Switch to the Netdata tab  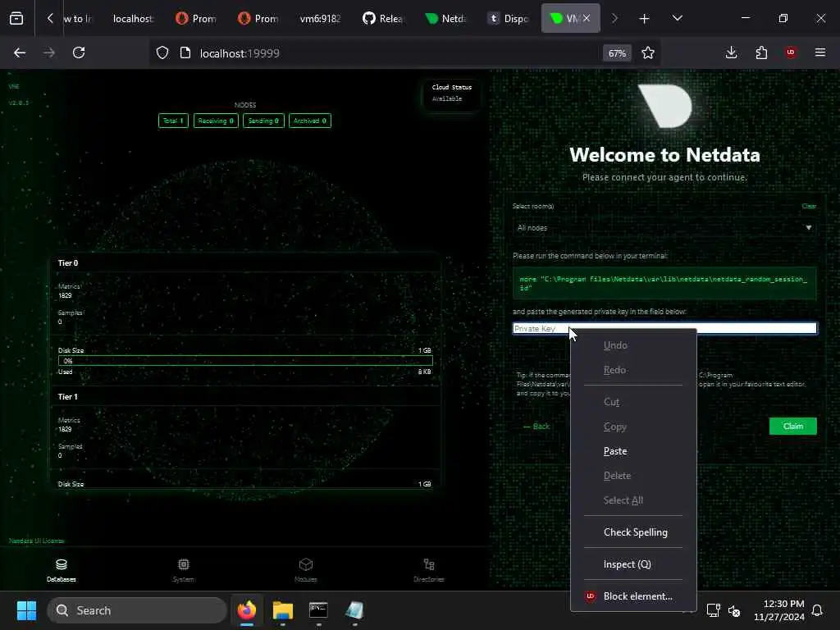(445, 19)
